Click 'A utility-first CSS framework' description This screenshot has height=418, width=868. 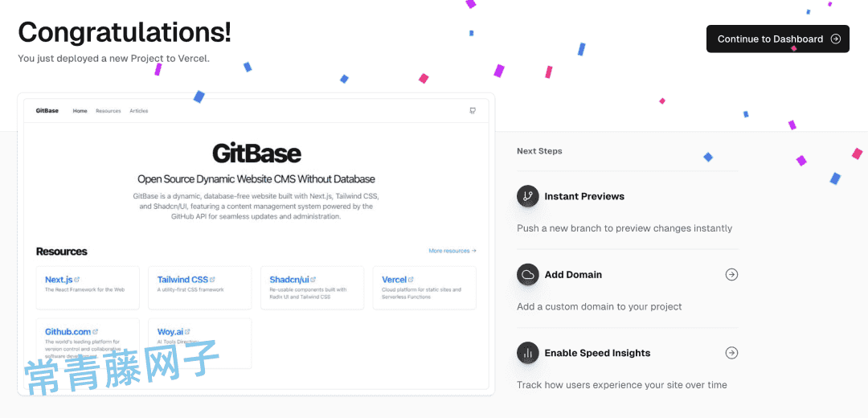pyautogui.click(x=190, y=289)
